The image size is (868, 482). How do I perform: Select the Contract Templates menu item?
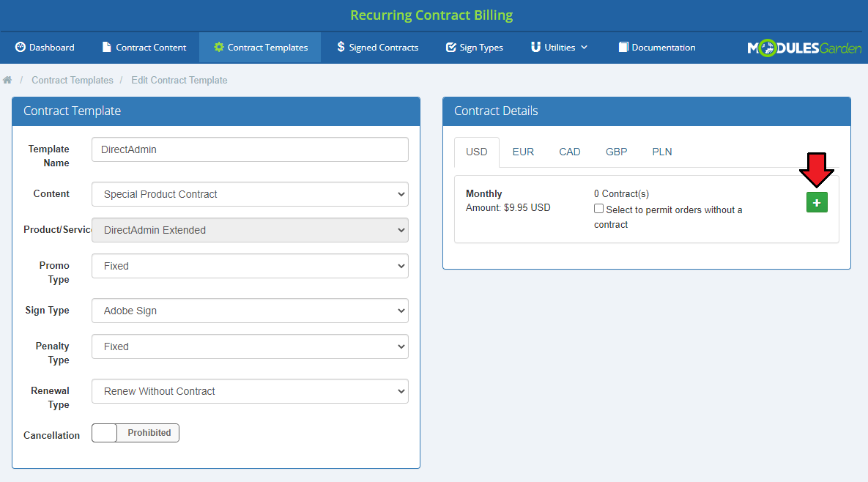click(260, 48)
